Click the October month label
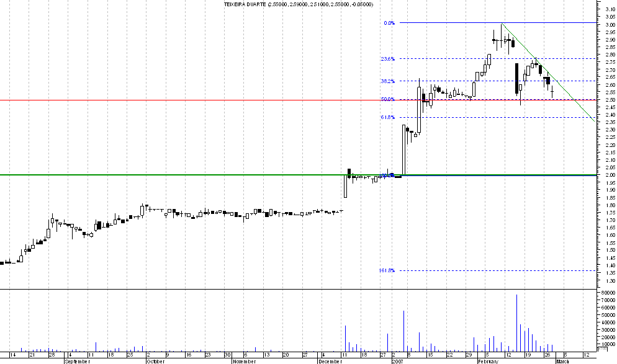 click(x=155, y=362)
